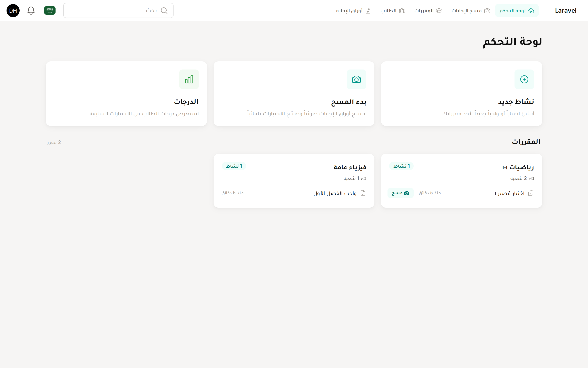Image resolution: width=588 pixels, height=368 pixels.
Task: Click the document icon beside واجب الفصل الأول
Action: coord(363,193)
